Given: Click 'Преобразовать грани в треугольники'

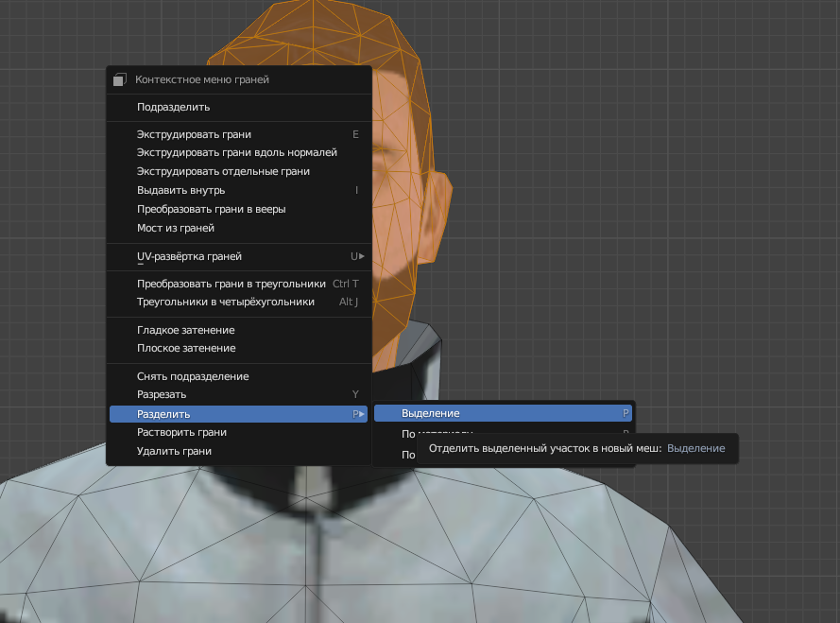Looking at the screenshot, I should (231, 284).
